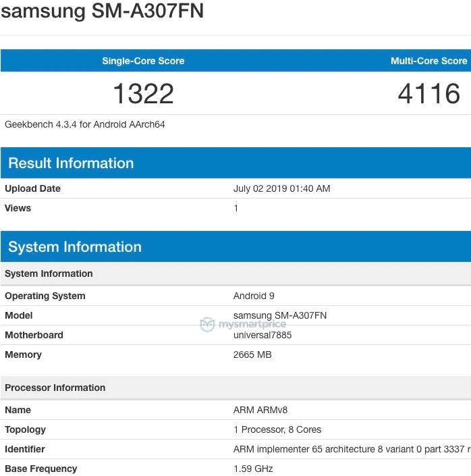
Task: Select the Base Frequency label
Action: (41, 469)
